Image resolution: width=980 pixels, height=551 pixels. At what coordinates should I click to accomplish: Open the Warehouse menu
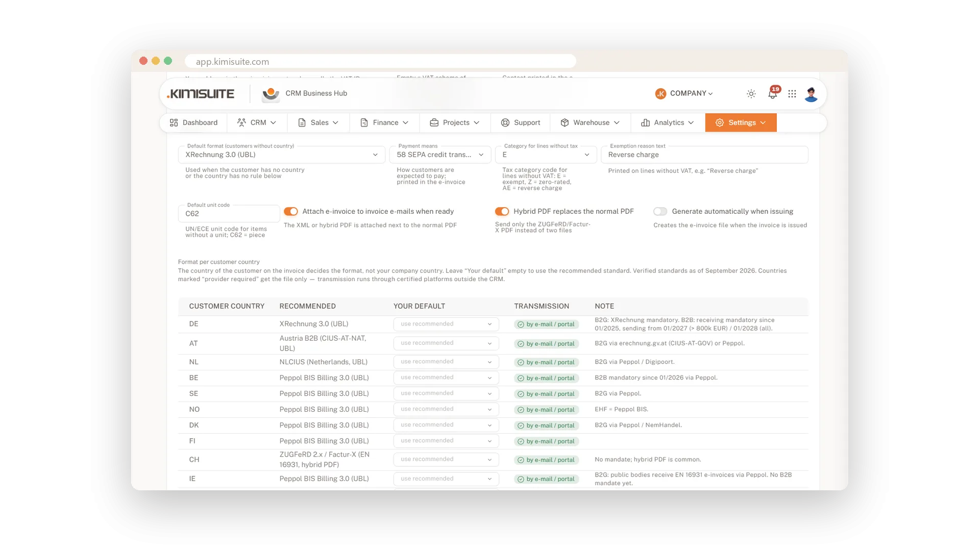590,122
